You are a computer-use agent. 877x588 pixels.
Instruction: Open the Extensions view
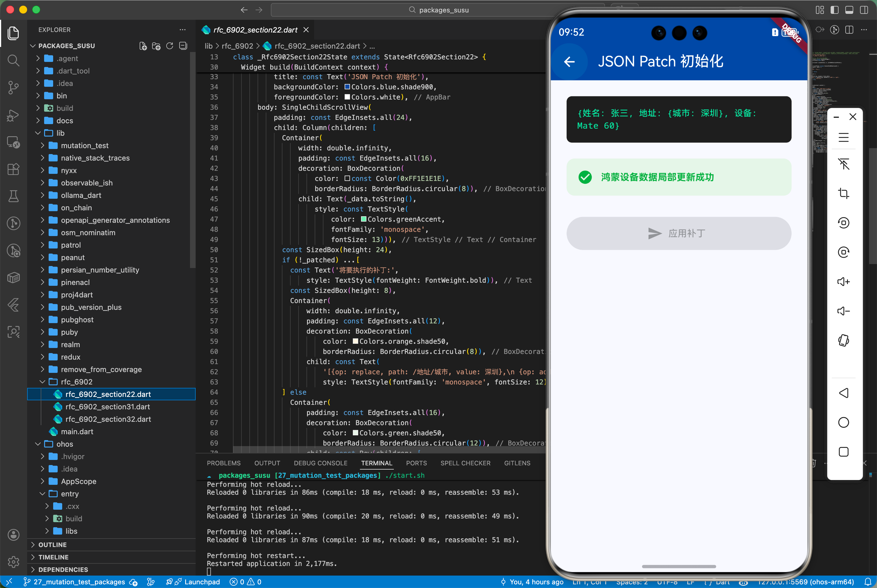(14, 169)
